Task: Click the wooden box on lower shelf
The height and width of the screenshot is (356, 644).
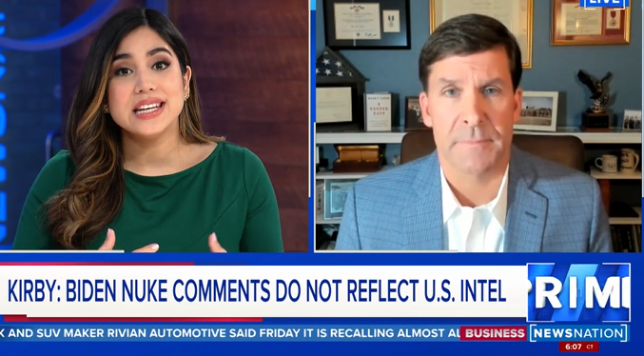Action: [x=358, y=158]
